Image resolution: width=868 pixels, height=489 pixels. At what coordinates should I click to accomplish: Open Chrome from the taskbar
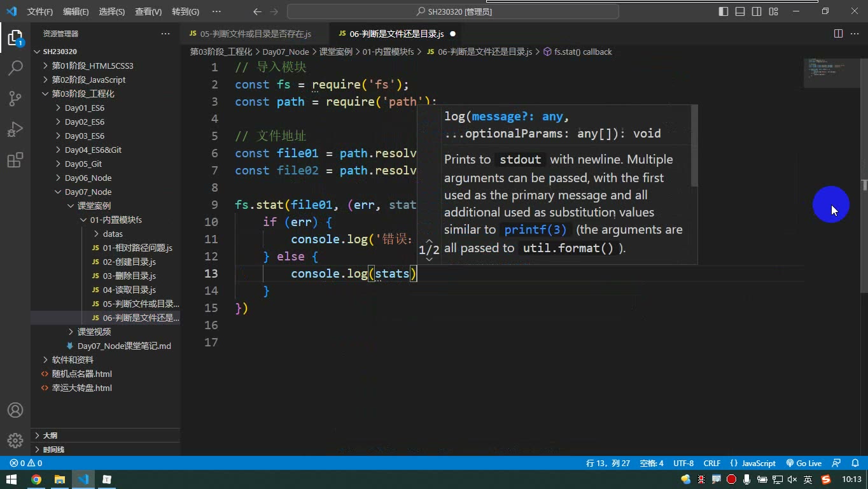pyautogui.click(x=36, y=479)
